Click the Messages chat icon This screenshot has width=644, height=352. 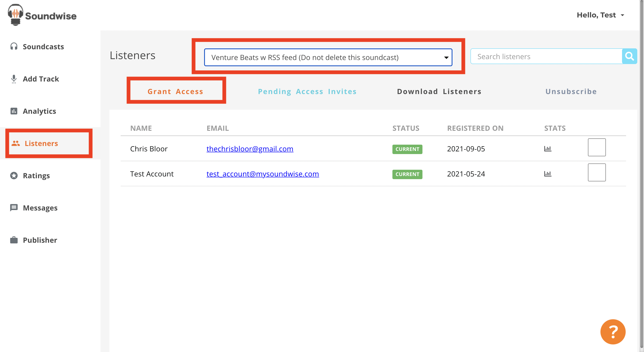[14, 207]
